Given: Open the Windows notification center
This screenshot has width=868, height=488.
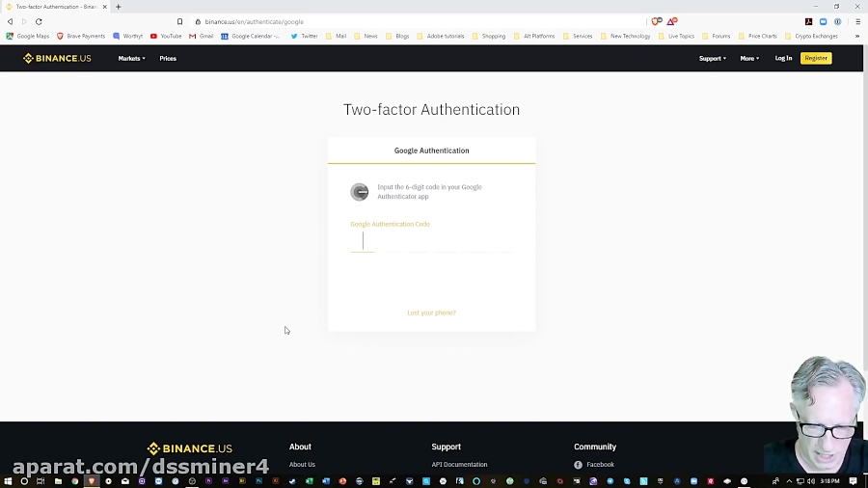Looking at the screenshot, I should coord(854,481).
